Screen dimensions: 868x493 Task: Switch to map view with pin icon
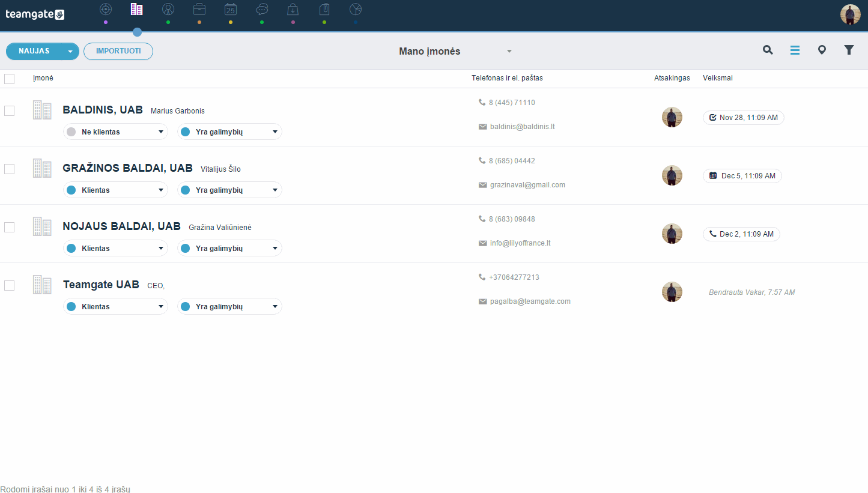(x=822, y=50)
